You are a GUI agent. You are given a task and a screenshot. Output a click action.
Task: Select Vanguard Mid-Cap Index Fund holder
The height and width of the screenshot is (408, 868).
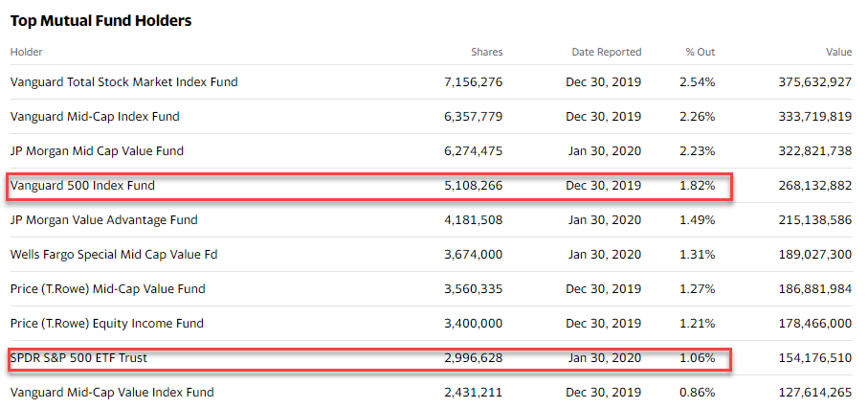coord(95,117)
